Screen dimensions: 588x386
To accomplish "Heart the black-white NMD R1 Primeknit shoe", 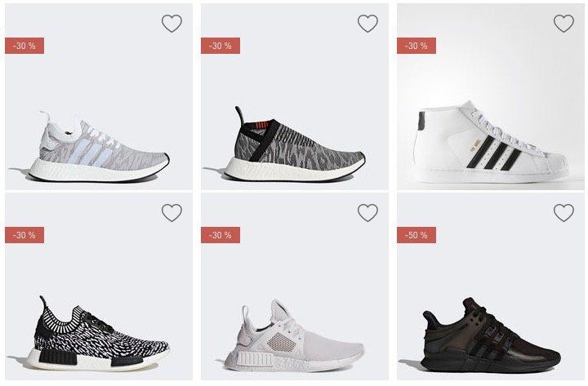I will tap(171, 213).
